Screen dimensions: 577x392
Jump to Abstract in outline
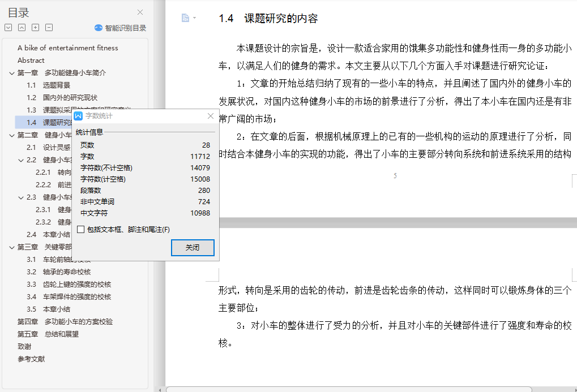(x=31, y=61)
